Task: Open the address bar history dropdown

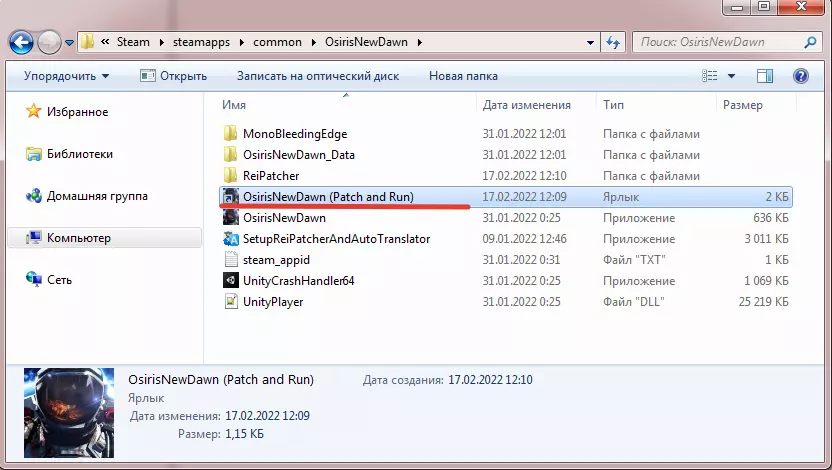Action: pyautogui.click(x=590, y=42)
